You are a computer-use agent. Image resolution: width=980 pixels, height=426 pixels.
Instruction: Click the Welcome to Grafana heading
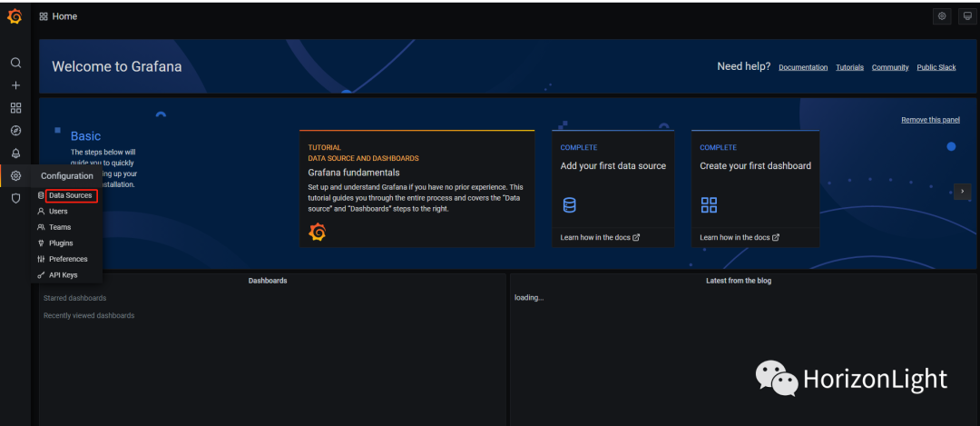[117, 66]
